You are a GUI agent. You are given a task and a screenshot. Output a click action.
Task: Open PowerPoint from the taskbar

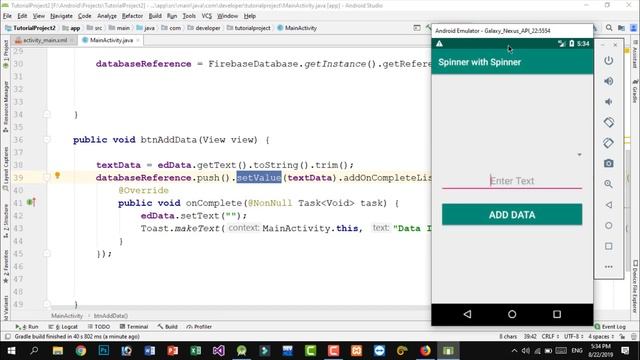[173, 351]
